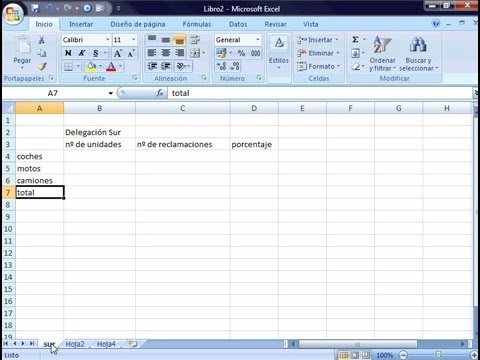Select cell containing porcentaje
Screen dimensions: 480x360
tap(254, 144)
